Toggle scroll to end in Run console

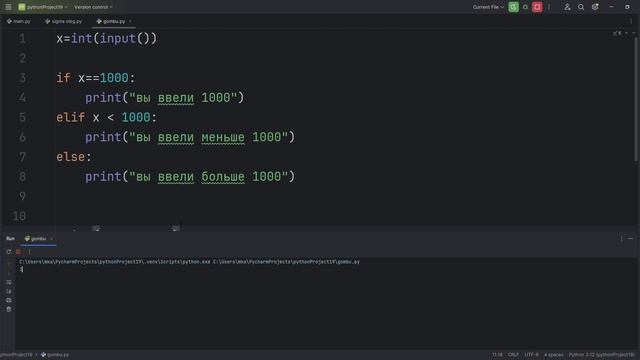[x=9, y=291]
